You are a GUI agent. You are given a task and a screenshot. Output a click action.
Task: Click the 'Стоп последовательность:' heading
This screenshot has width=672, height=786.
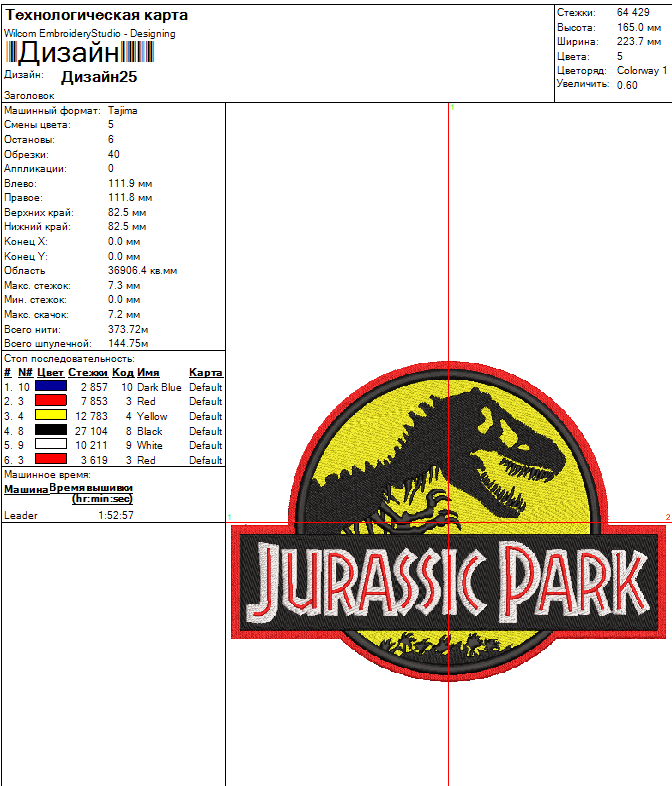69,359
